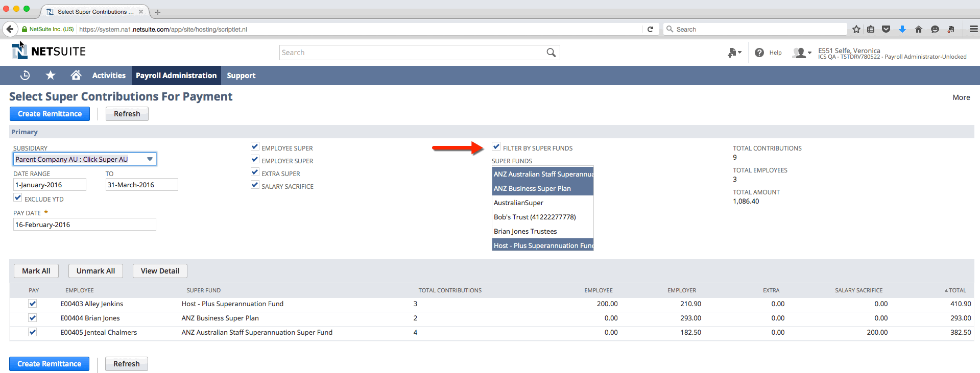
Task: Click the Help question mark icon
Action: [x=759, y=53]
